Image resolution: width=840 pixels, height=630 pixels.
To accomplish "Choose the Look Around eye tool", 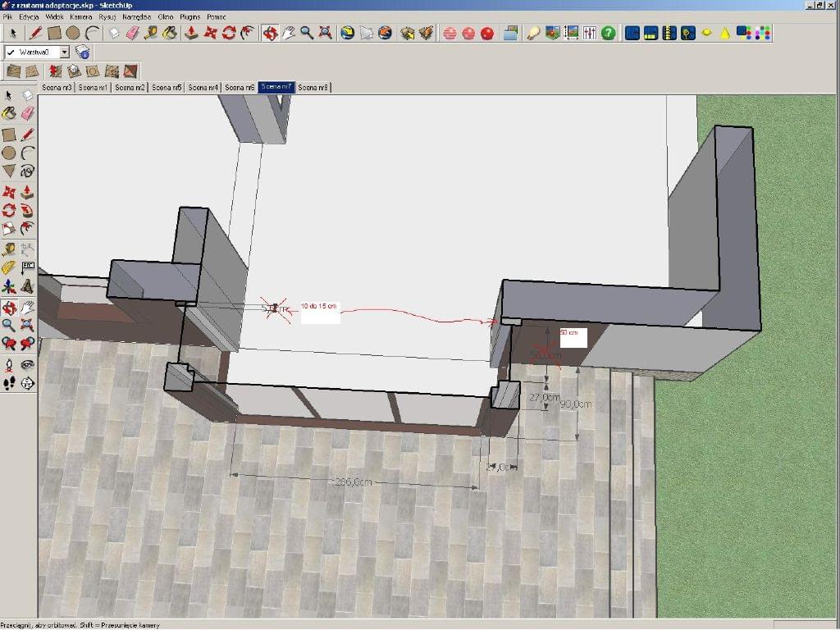I will coord(27,364).
